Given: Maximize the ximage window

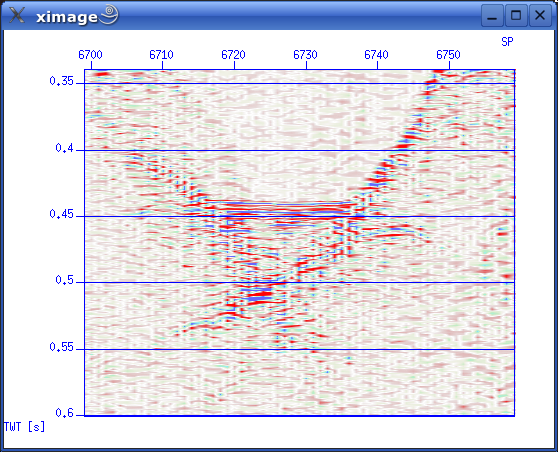Looking at the screenshot, I should [516, 16].
